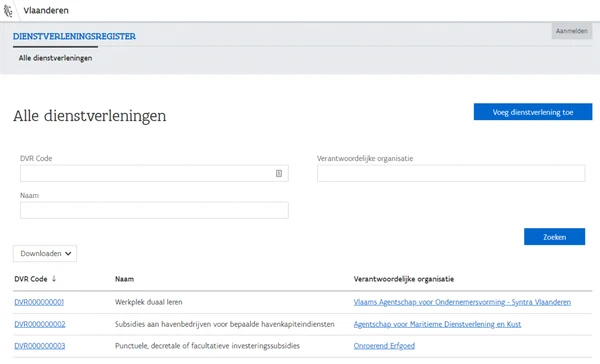
Task: Open link DVR000000003
Action: coord(40,346)
